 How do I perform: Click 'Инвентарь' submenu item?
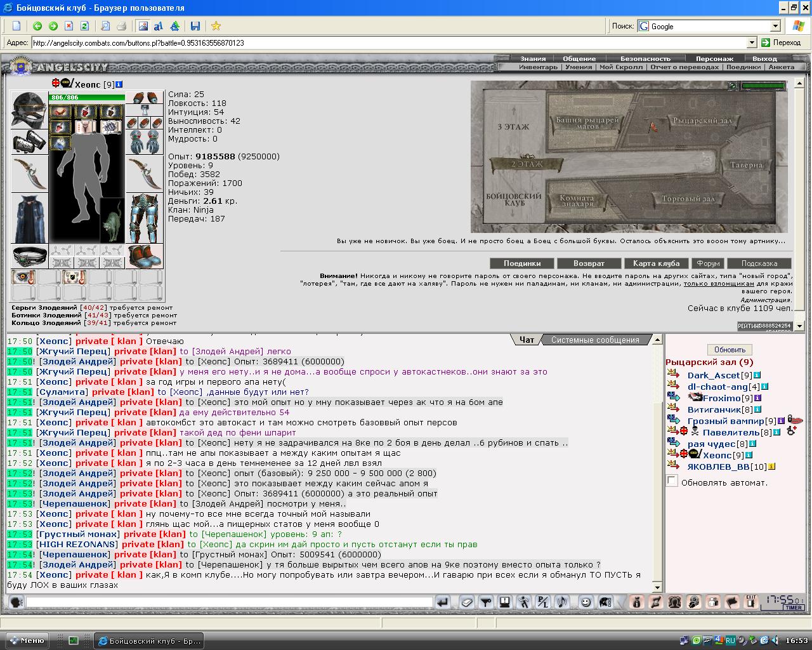click(538, 67)
